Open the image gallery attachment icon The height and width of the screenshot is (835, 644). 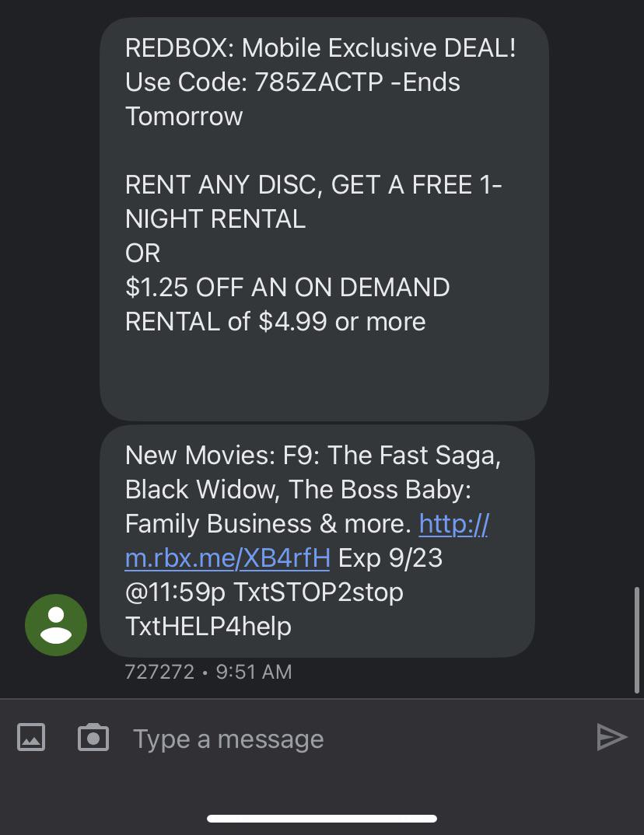point(31,737)
